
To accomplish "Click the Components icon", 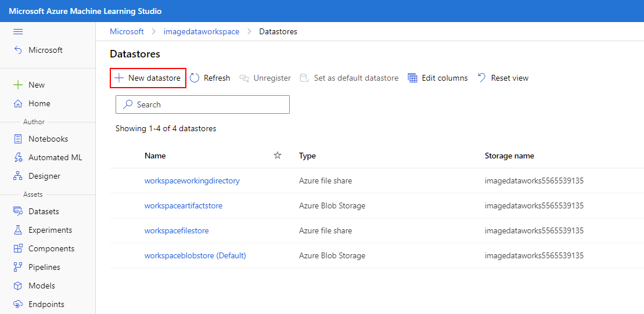I will [18, 249].
